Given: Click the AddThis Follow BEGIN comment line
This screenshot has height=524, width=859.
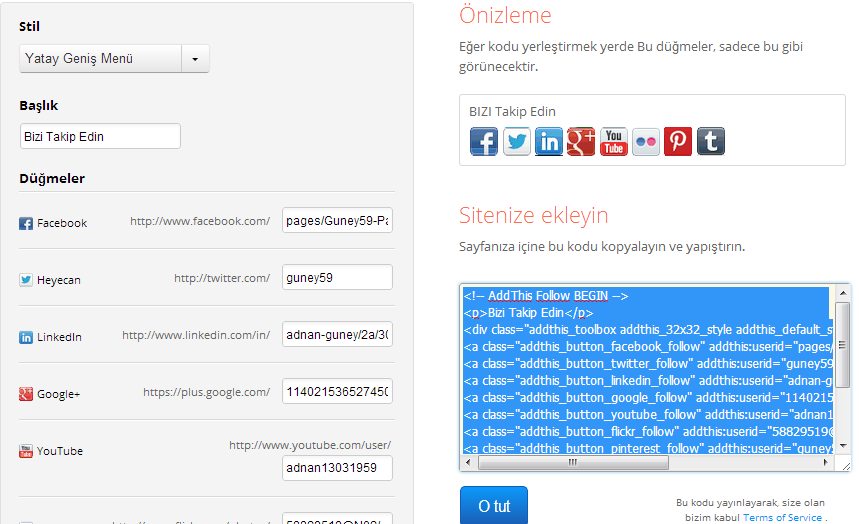Looking at the screenshot, I should [546, 296].
